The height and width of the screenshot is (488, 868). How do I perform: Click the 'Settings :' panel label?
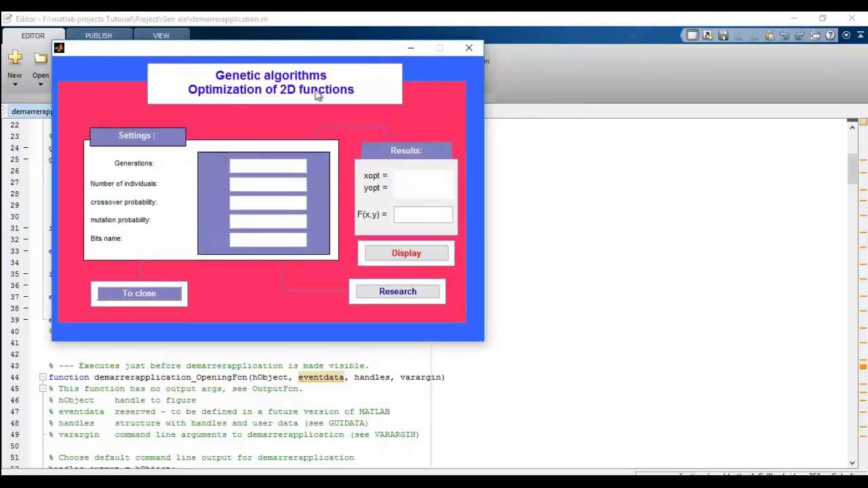(x=137, y=136)
